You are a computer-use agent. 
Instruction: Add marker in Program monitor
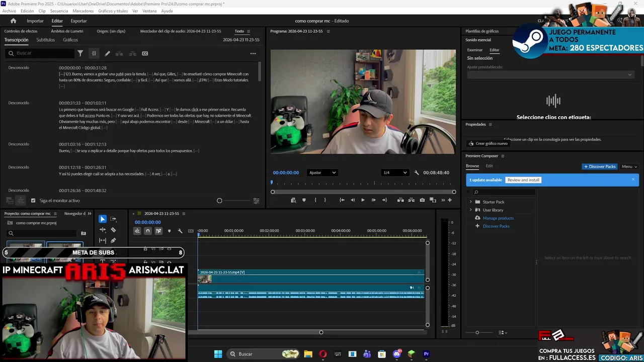coord(304,200)
